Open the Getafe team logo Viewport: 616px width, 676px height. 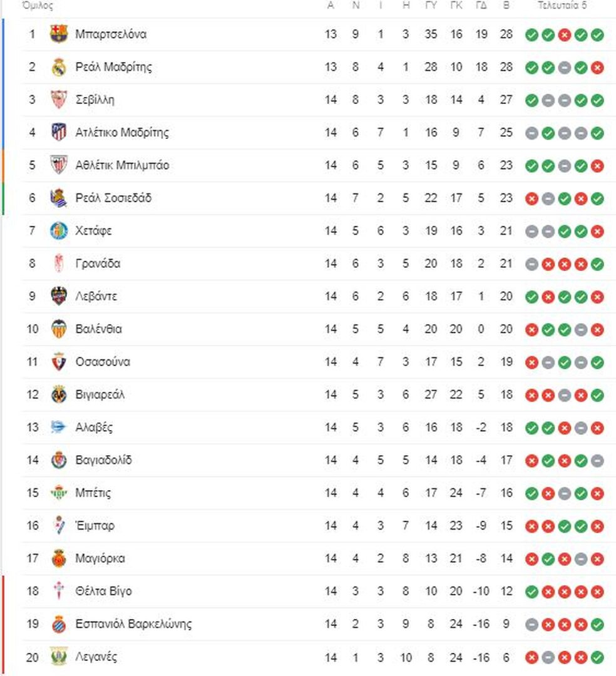point(59,230)
